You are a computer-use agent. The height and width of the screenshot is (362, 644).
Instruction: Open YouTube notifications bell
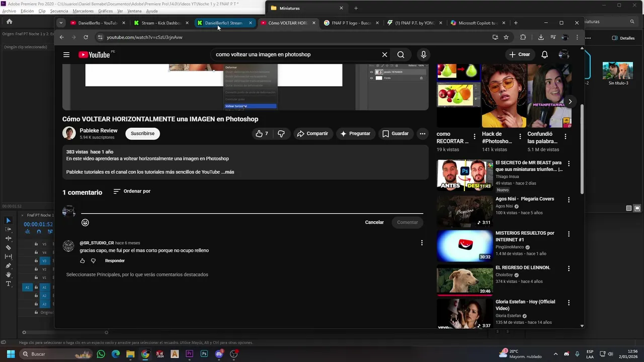(x=544, y=55)
